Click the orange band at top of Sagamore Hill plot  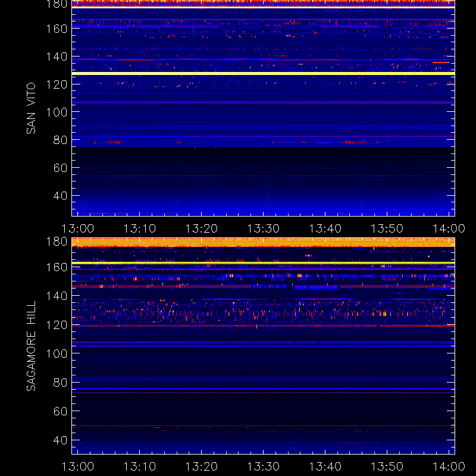263,242
